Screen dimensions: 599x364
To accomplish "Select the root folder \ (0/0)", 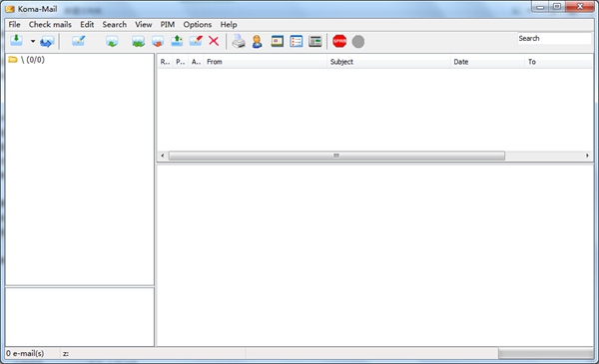I will pyautogui.click(x=26, y=60).
